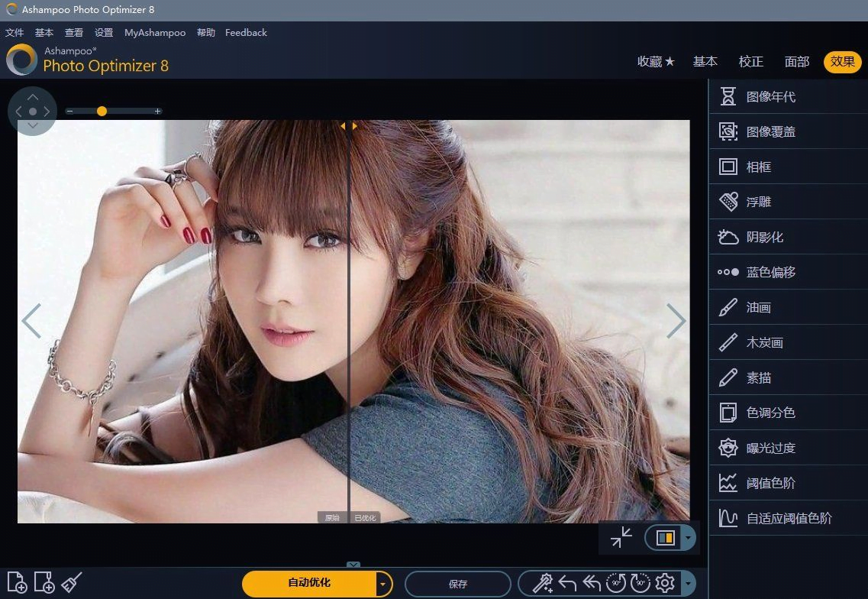Apply the 浮雕 emboss icon
The image size is (868, 599).
coord(728,202)
